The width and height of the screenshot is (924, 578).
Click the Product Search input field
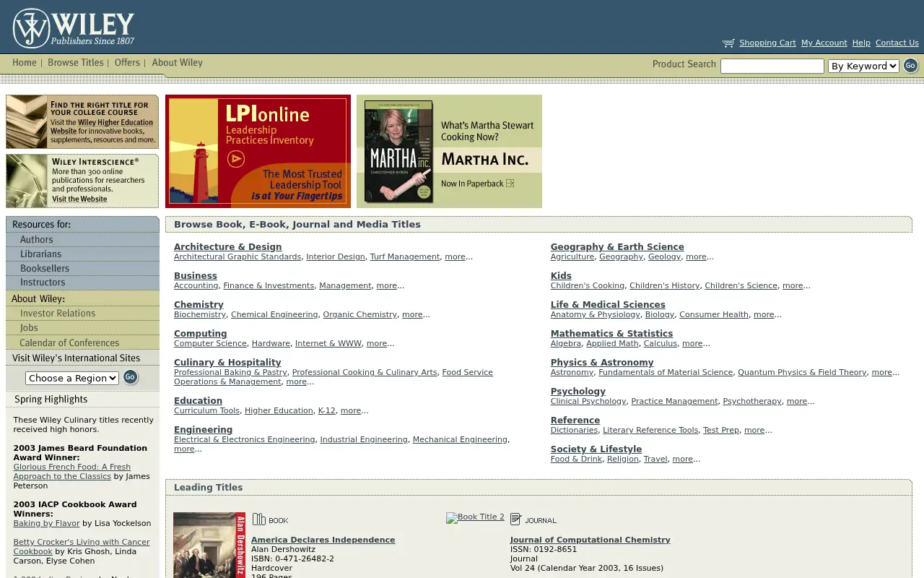click(x=772, y=66)
